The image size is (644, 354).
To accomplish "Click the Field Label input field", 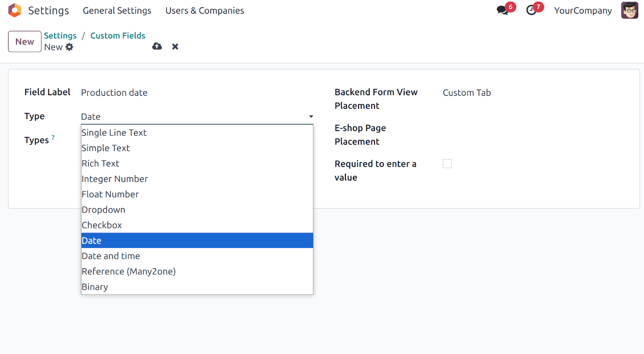I will click(x=194, y=93).
